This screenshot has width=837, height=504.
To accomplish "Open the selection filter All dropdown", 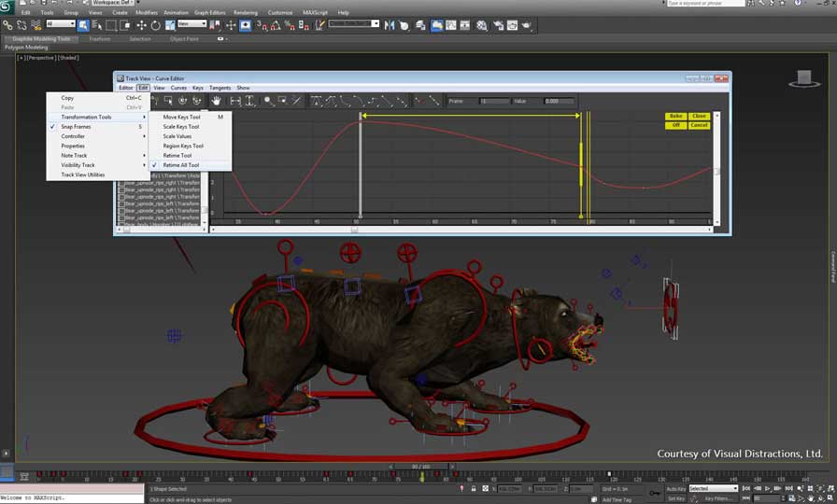I will pyautogui.click(x=61, y=23).
